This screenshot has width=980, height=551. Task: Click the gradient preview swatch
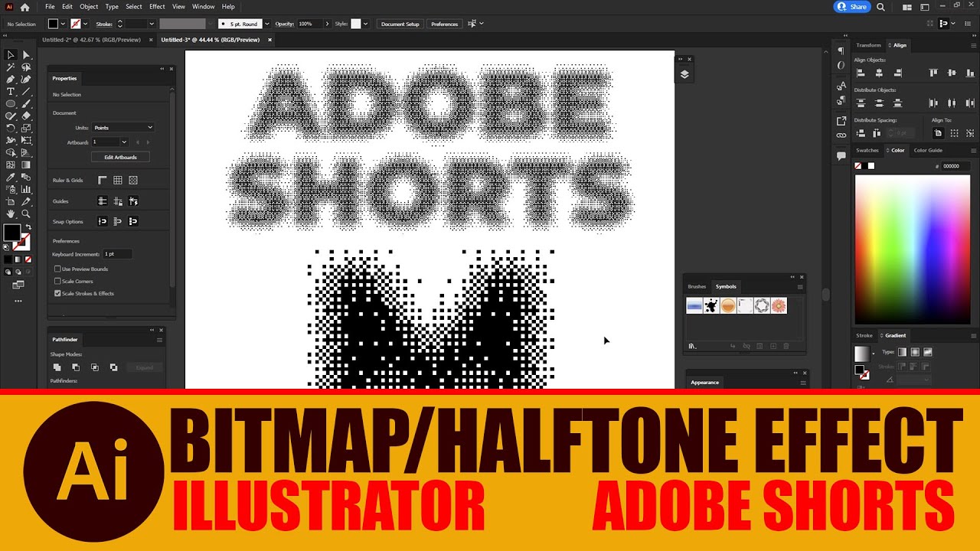(862, 354)
